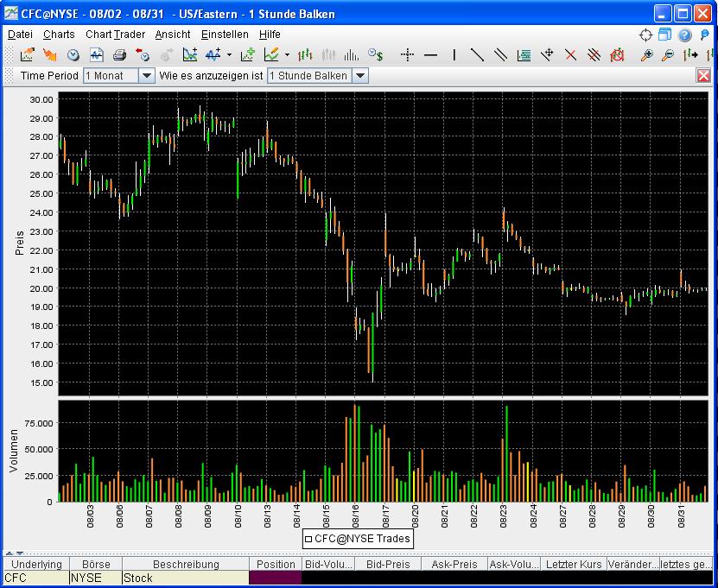Select the horizontal line drawing tool
Viewport: 718px width, 588px height.
430,55
